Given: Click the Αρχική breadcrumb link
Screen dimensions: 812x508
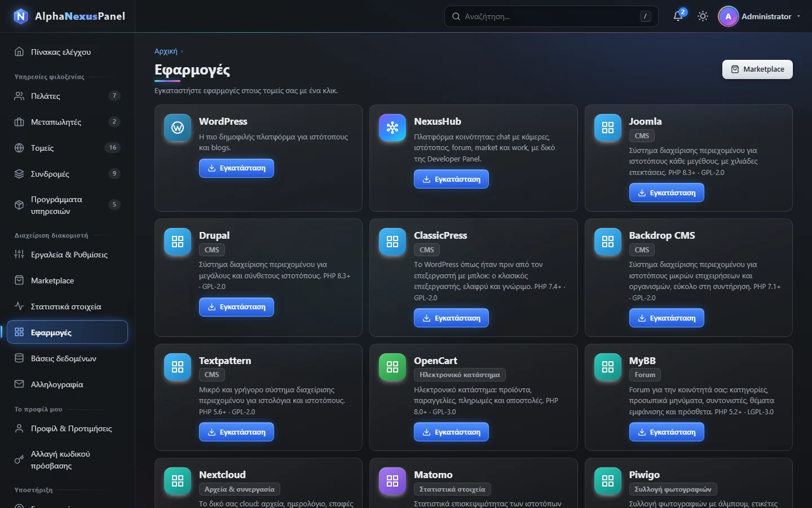Looking at the screenshot, I should [166, 51].
